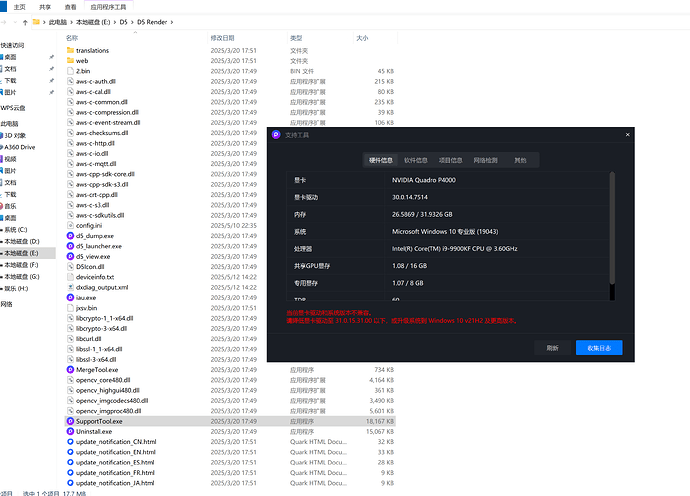Select the d5_dump.exe application icon
This screenshot has width=690, height=496.
click(x=70, y=236)
